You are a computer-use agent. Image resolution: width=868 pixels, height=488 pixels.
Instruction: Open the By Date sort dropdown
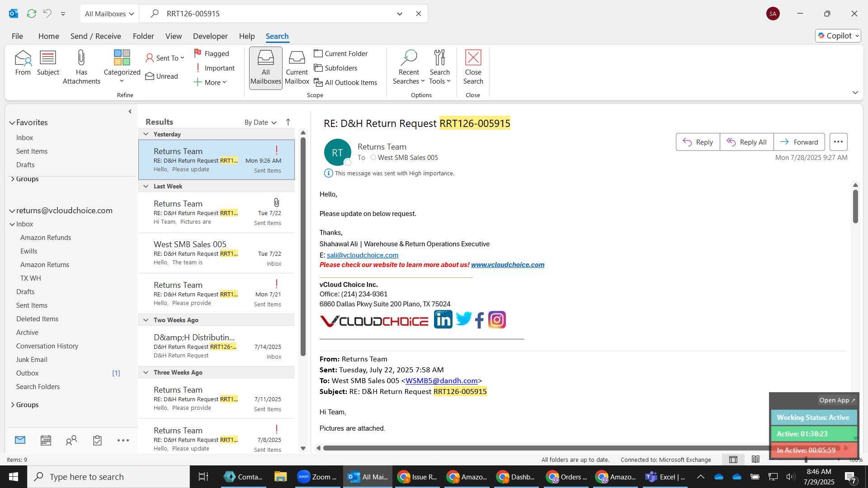260,122
